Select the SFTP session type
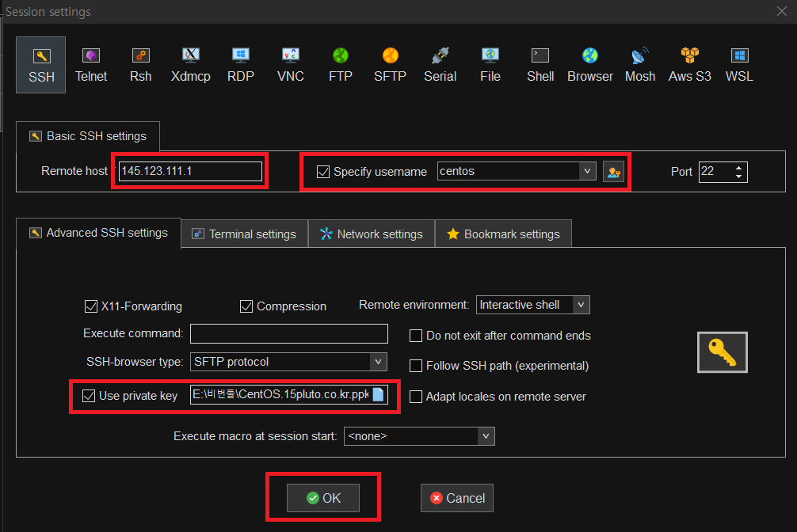The width and height of the screenshot is (797, 532). click(x=390, y=65)
